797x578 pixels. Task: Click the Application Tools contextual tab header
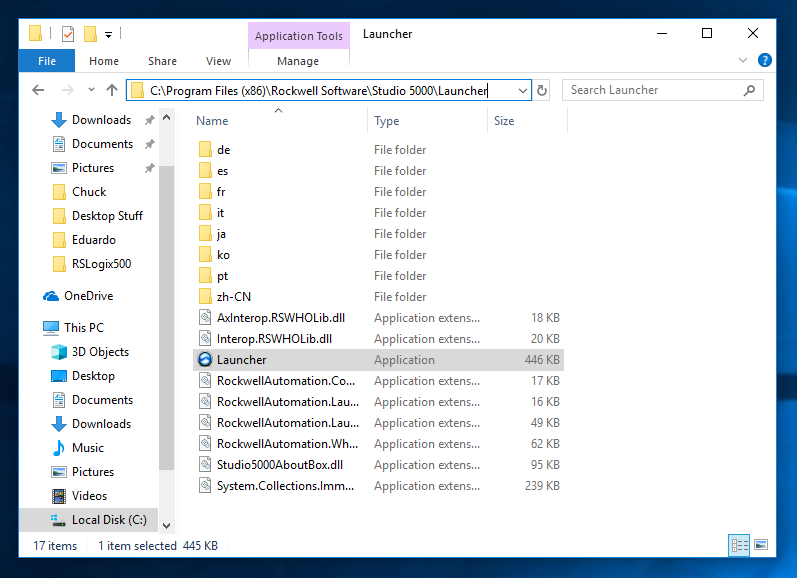[x=299, y=36]
